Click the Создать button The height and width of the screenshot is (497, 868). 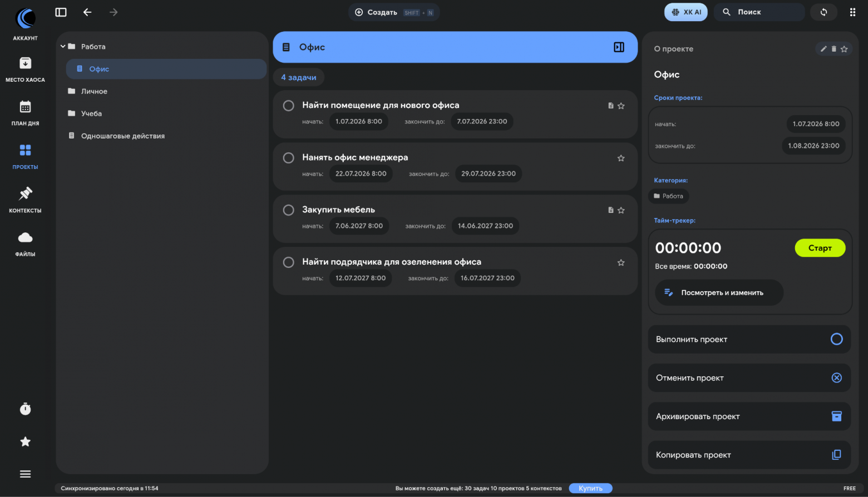tap(394, 12)
